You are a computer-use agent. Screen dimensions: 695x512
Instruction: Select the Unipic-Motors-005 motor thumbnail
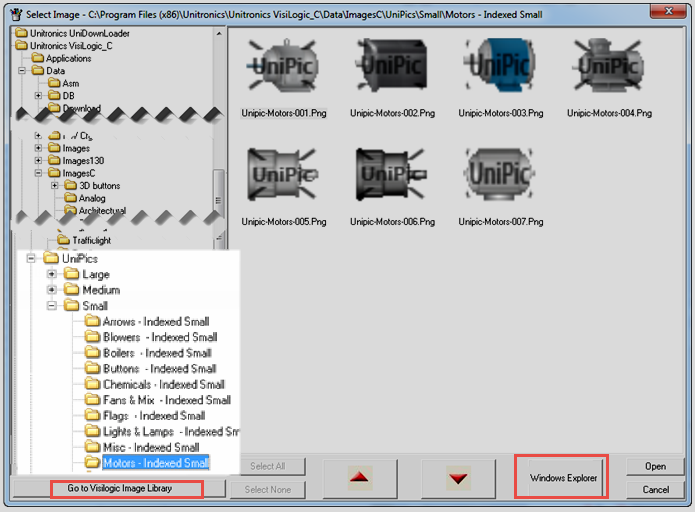tap(283, 174)
